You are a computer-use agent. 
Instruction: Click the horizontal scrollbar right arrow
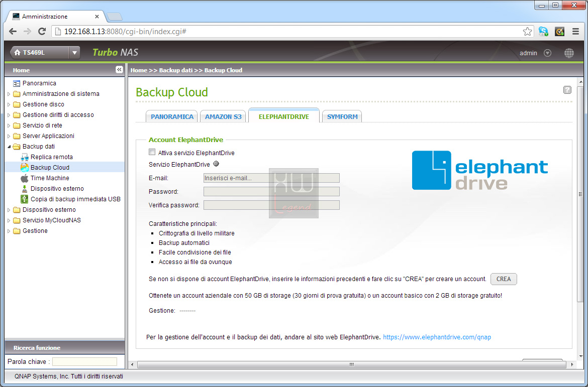572,364
